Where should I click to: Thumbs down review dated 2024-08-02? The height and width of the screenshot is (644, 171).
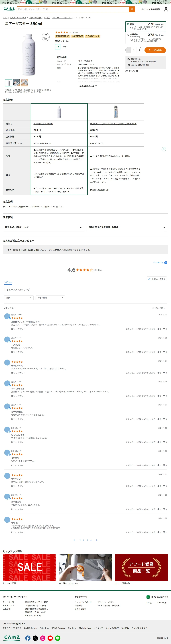pos(164,396)
